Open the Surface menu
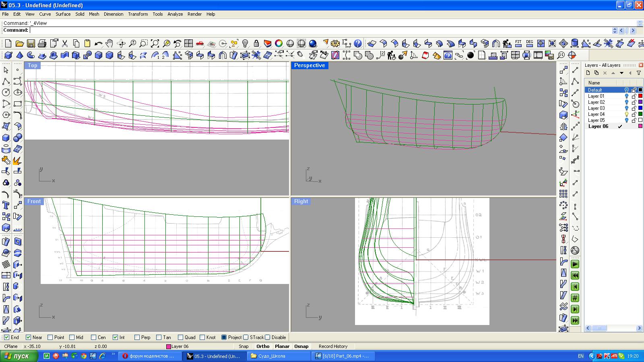This screenshot has height=362, width=644. [x=63, y=14]
